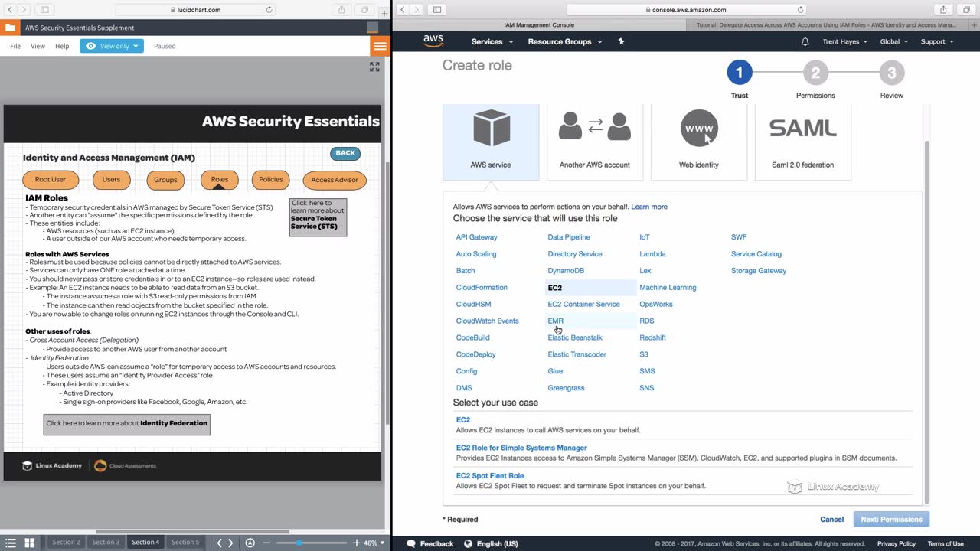
Task: Choose the EC2 use case
Action: coord(463,420)
